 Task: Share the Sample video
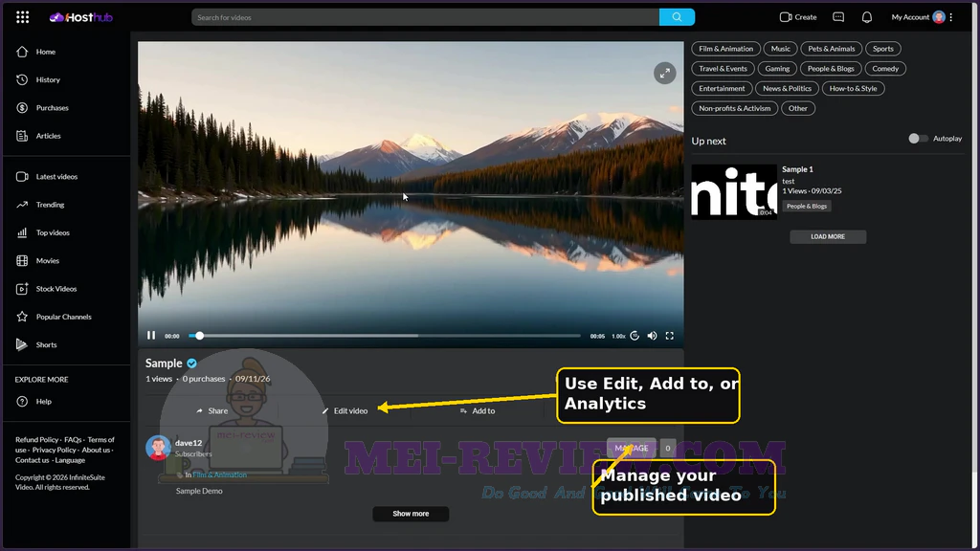212,411
